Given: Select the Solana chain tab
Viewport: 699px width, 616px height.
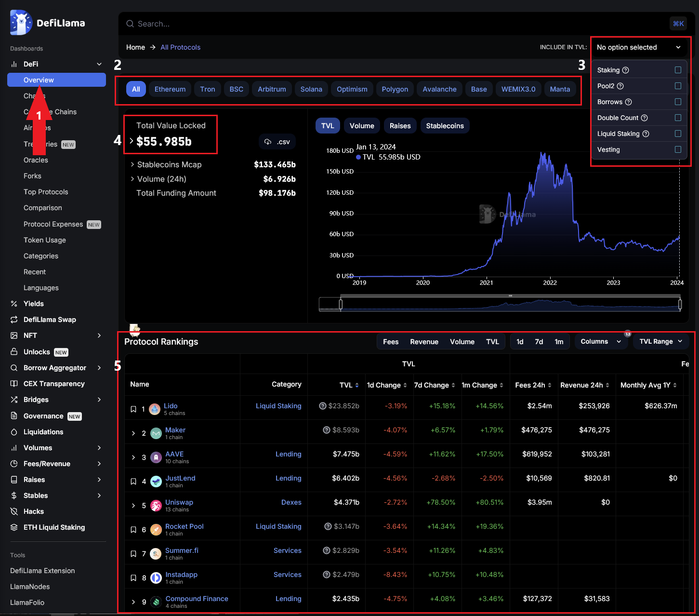Looking at the screenshot, I should coord(311,89).
